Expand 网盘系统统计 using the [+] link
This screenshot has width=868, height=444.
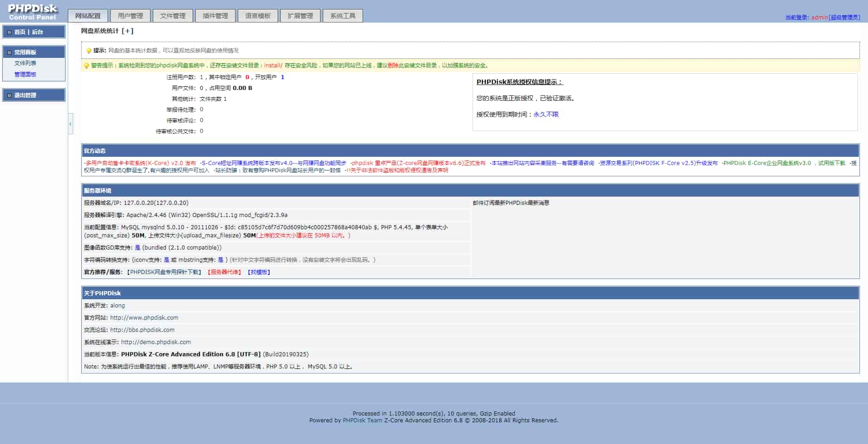pyautogui.click(x=127, y=31)
